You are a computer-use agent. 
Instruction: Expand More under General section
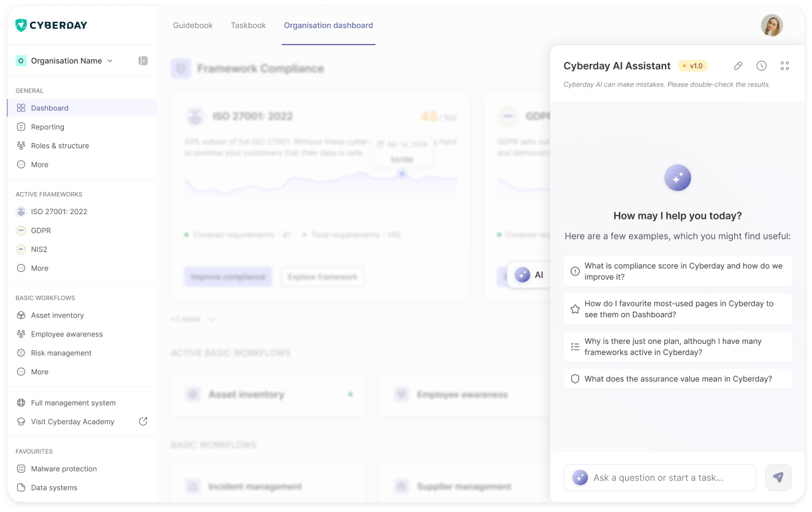83,164
